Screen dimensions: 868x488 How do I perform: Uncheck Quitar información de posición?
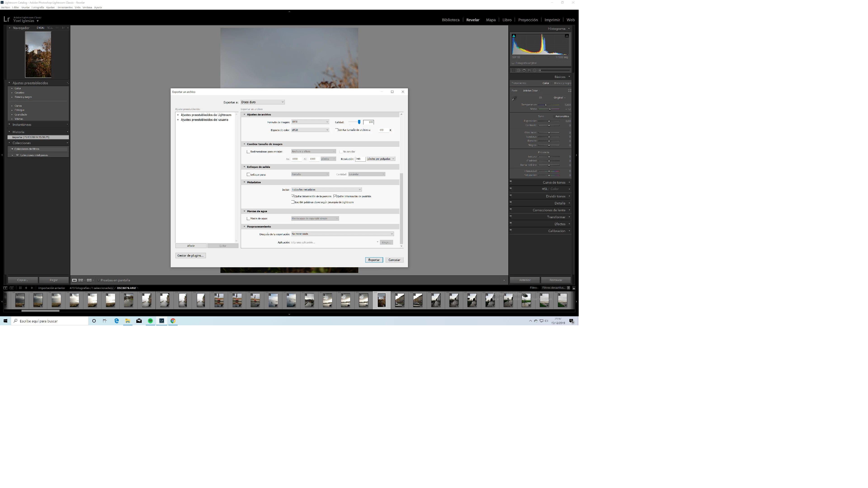(335, 196)
